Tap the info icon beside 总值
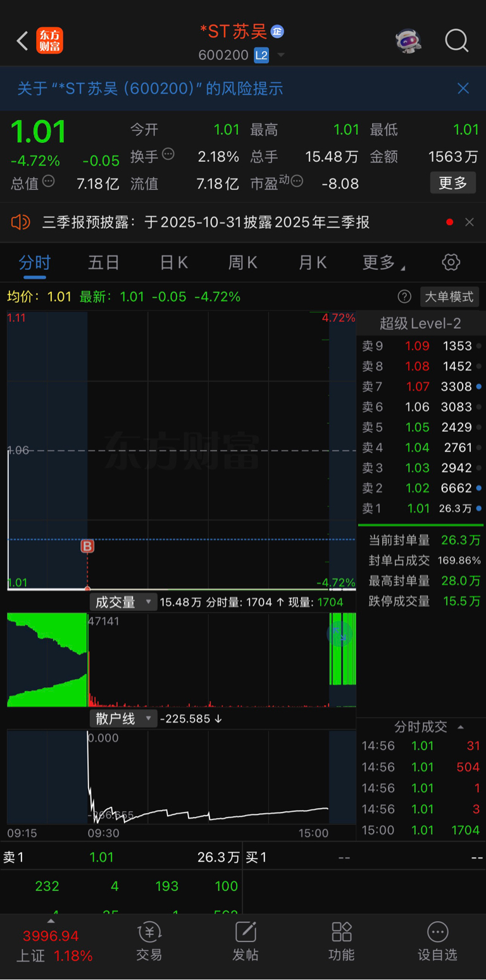The width and height of the screenshot is (486, 980). [48, 182]
